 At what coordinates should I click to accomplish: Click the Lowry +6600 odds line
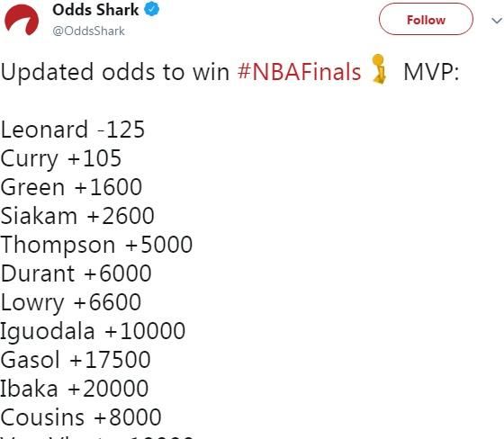pos(71,303)
